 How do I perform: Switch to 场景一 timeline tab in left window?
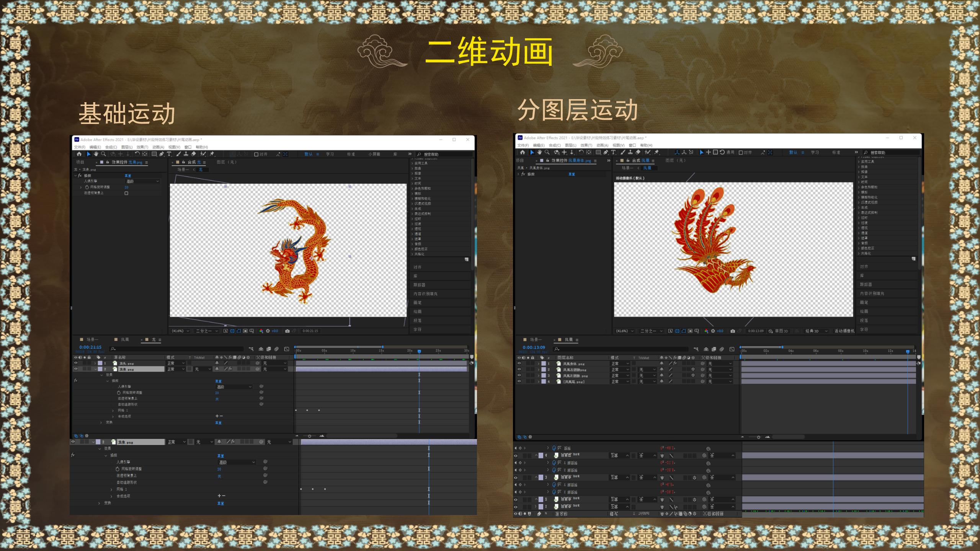coord(92,339)
